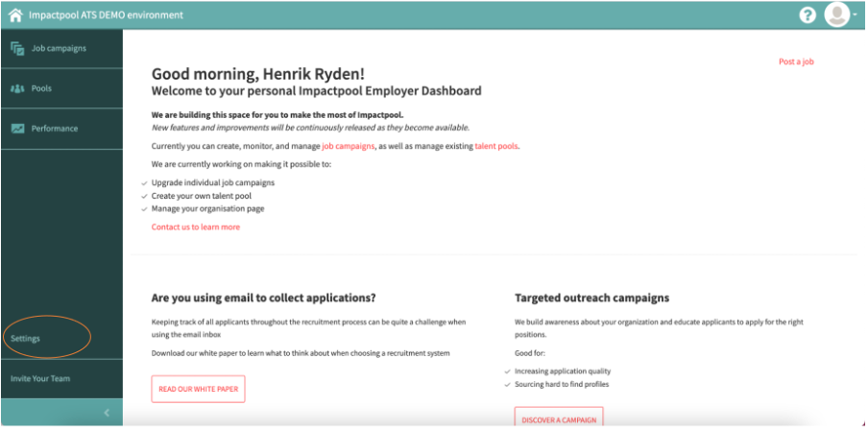Click Create your own talent pool item
868x430 pixels.
202,196
